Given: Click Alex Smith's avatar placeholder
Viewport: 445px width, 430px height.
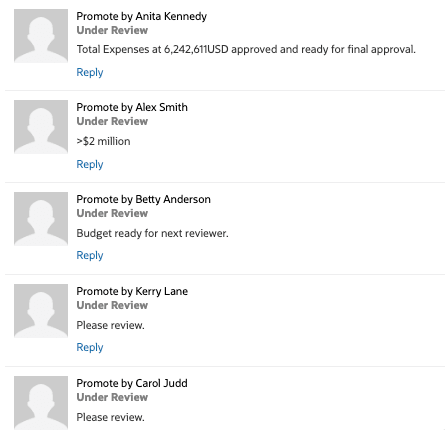Looking at the screenshot, I should (x=41, y=127).
